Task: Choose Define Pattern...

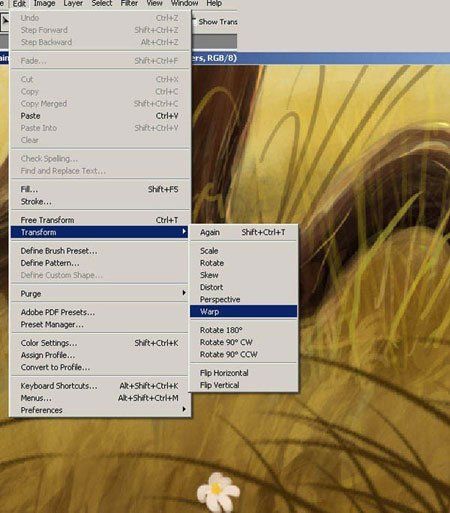Action: click(99, 263)
